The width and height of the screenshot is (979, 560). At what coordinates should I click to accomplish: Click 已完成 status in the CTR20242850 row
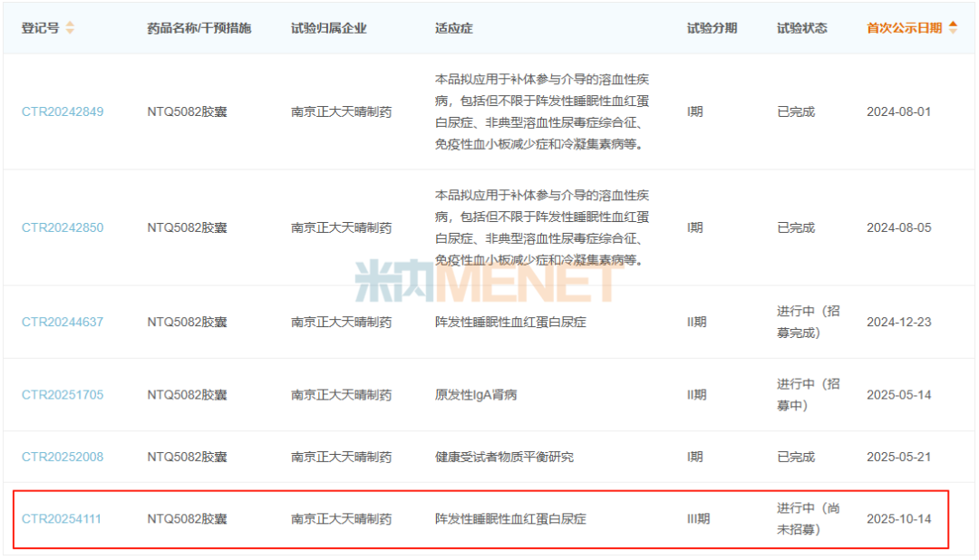[796, 227]
